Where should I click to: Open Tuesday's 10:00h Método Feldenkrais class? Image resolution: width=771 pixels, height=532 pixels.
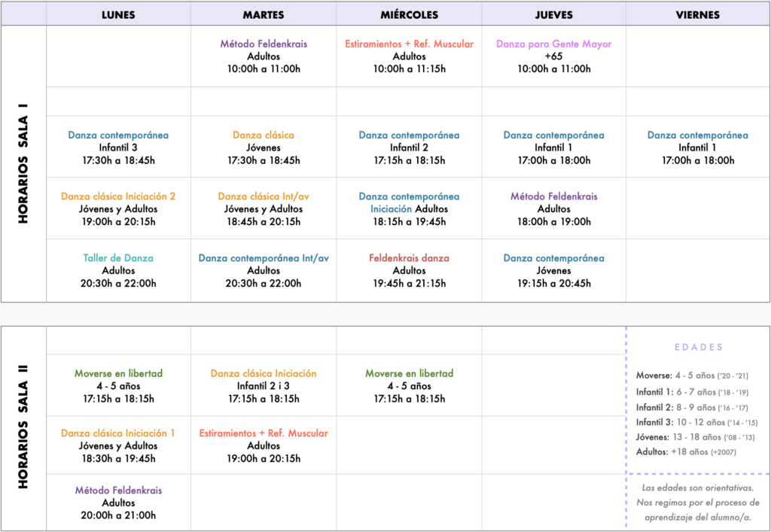(264, 44)
